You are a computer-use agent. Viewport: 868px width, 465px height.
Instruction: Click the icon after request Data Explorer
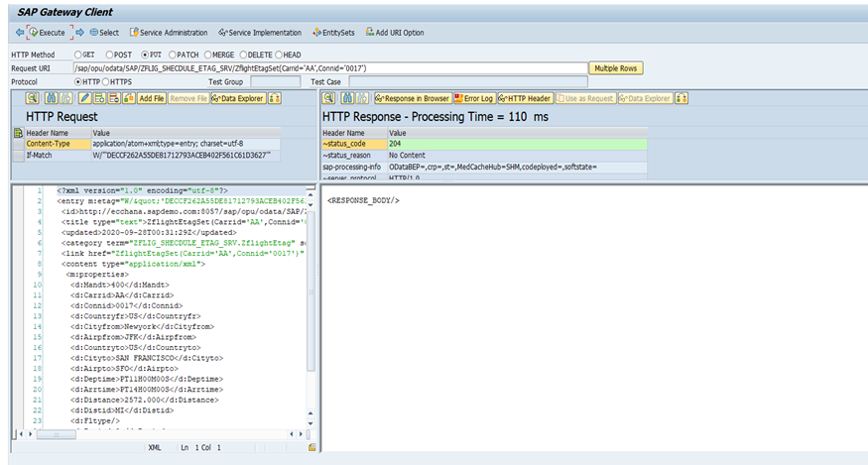(275, 98)
